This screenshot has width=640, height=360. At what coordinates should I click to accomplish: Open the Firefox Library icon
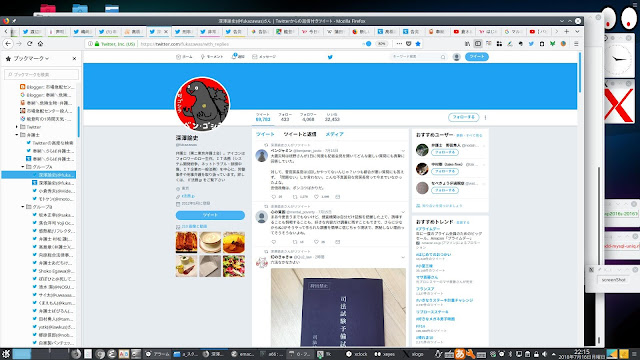click(x=467, y=44)
